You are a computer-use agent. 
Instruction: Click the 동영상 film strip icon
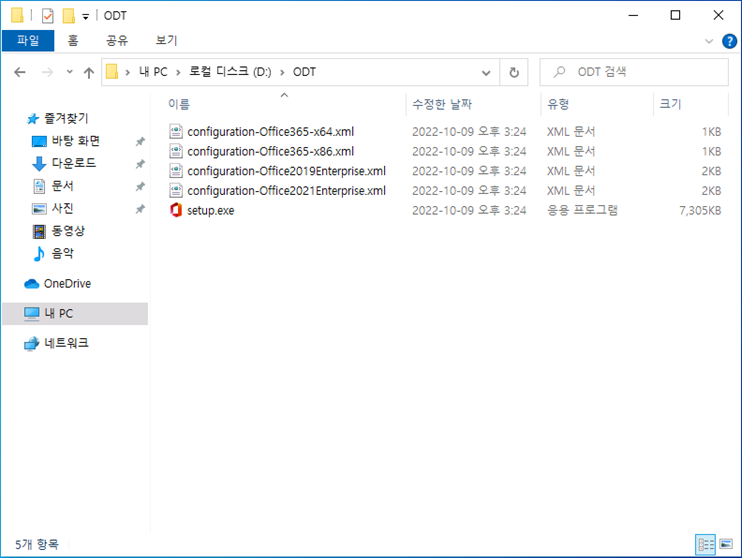[x=39, y=231]
